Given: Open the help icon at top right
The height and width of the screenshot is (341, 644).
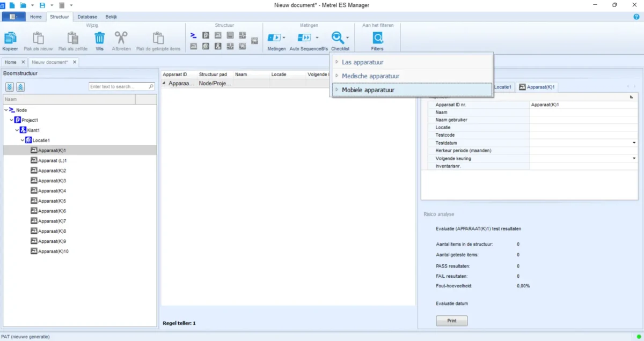Looking at the screenshot, I should point(636,17).
